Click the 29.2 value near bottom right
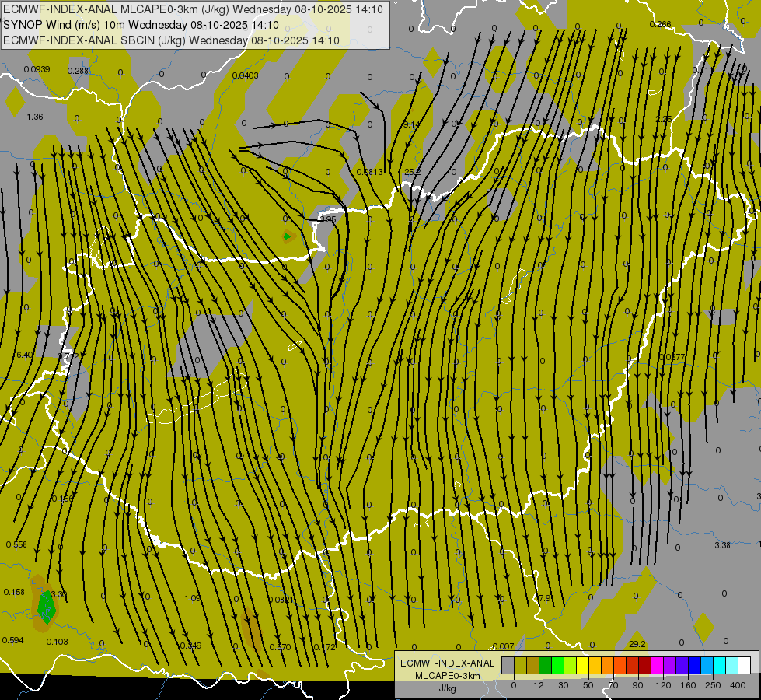Viewport: 761px width, 700px height. click(x=637, y=644)
